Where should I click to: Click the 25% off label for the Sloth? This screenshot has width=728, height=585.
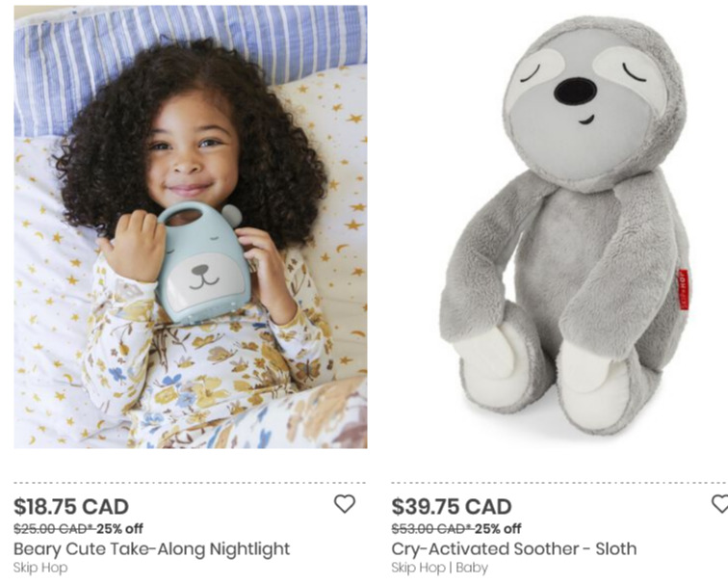click(498, 529)
